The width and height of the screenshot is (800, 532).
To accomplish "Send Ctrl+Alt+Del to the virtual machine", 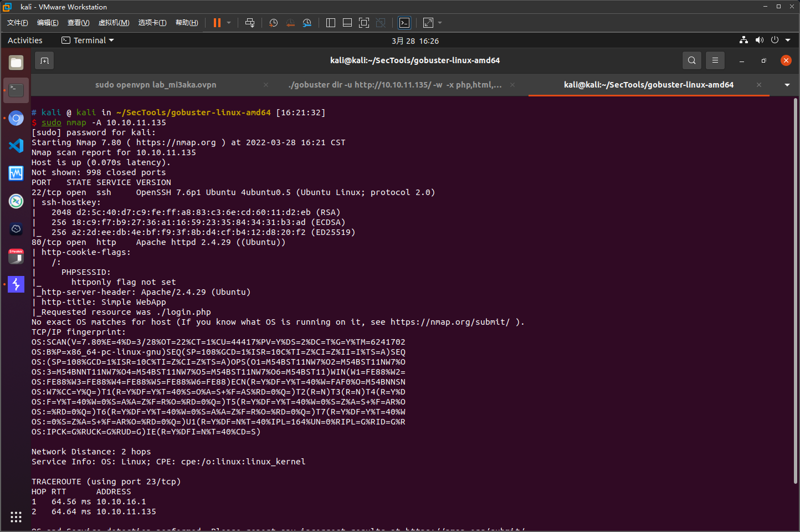I will tap(250, 23).
